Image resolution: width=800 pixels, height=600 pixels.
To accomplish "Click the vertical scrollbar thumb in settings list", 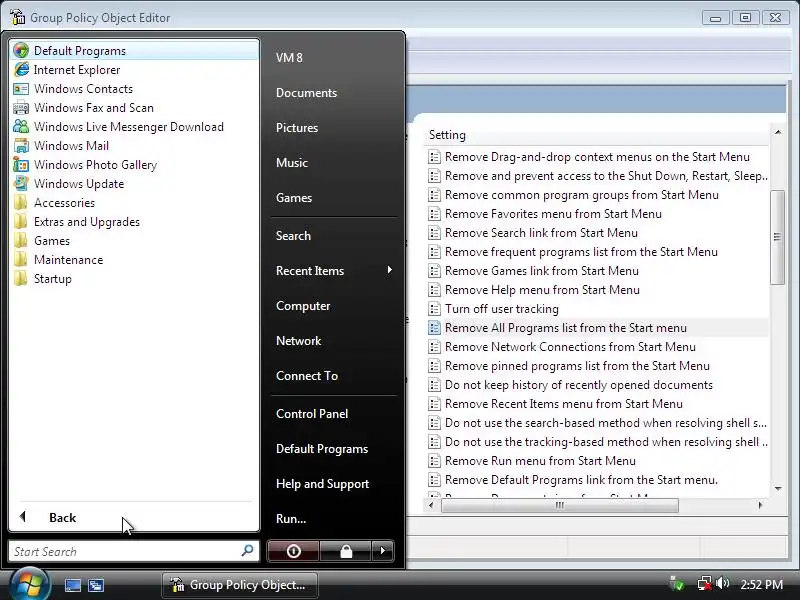I will 777,237.
